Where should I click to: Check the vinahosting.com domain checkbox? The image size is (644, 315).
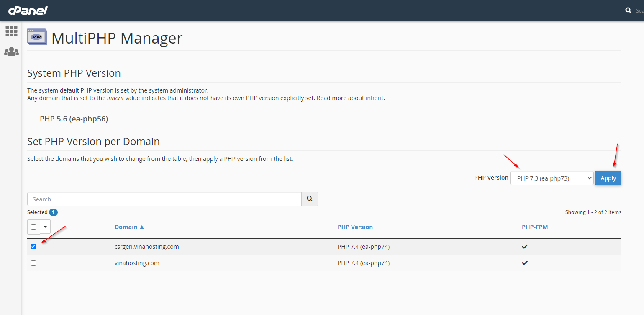[x=33, y=263]
